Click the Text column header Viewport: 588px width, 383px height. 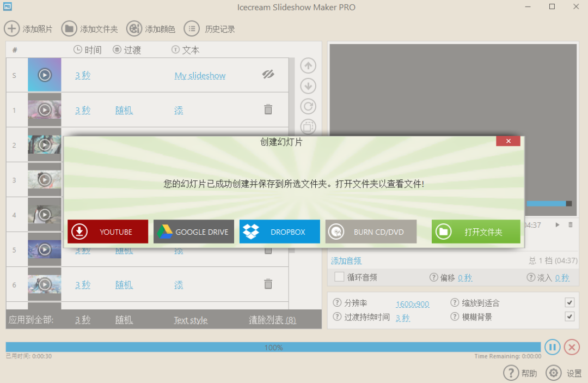click(185, 50)
